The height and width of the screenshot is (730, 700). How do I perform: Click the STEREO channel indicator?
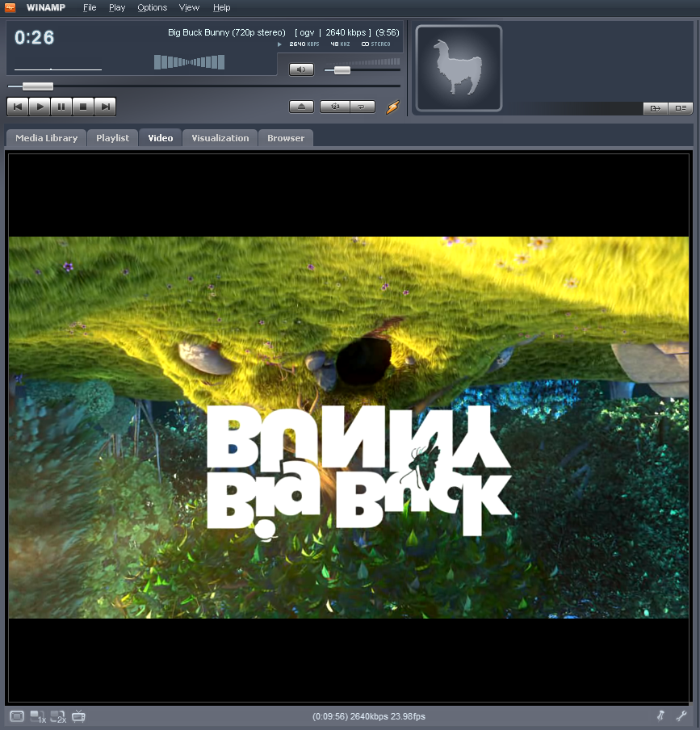coord(376,44)
